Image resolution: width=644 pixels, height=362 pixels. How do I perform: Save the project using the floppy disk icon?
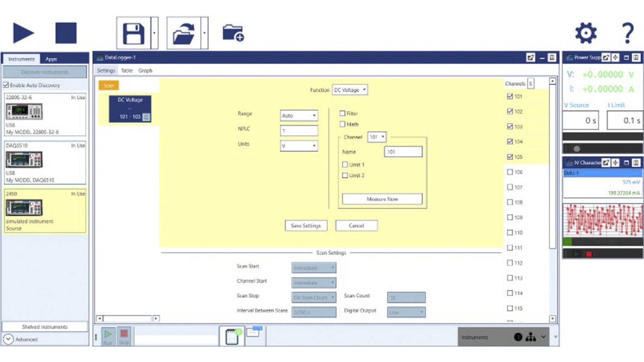134,33
